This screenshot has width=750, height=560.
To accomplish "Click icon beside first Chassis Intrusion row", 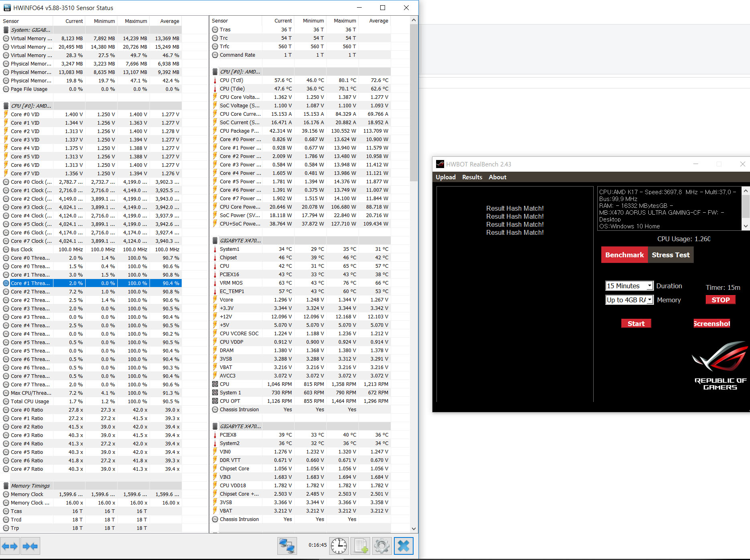I will click(x=215, y=409).
